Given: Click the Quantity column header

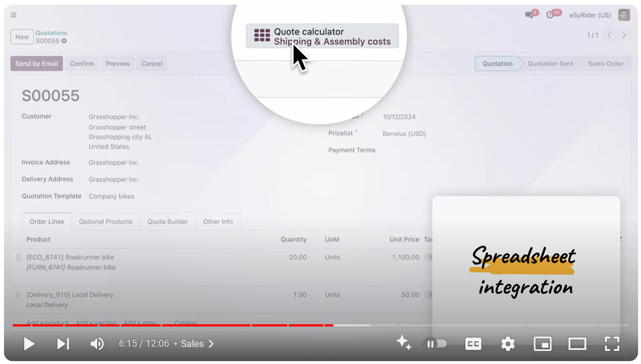Looking at the screenshot, I should pyautogui.click(x=293, y=239).
